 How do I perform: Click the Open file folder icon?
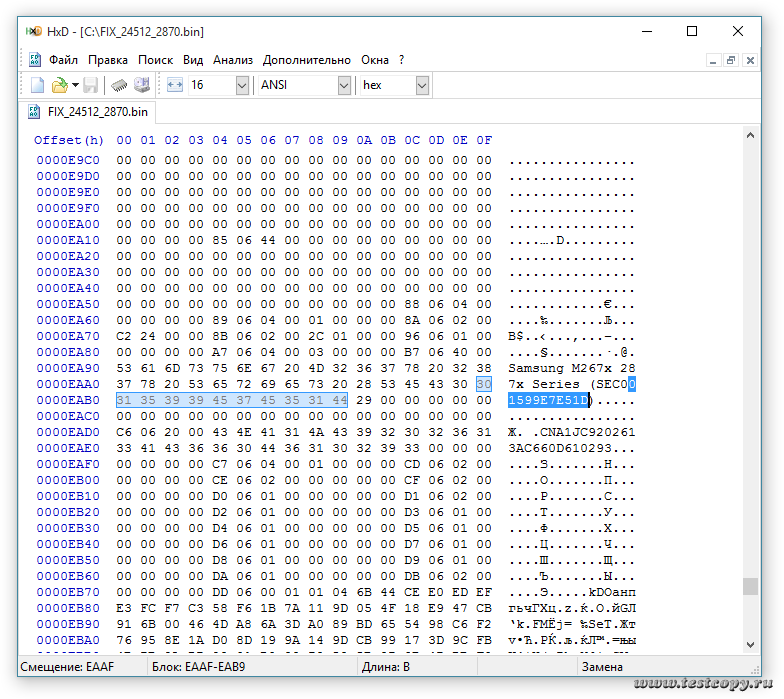[x=59, y=86]
